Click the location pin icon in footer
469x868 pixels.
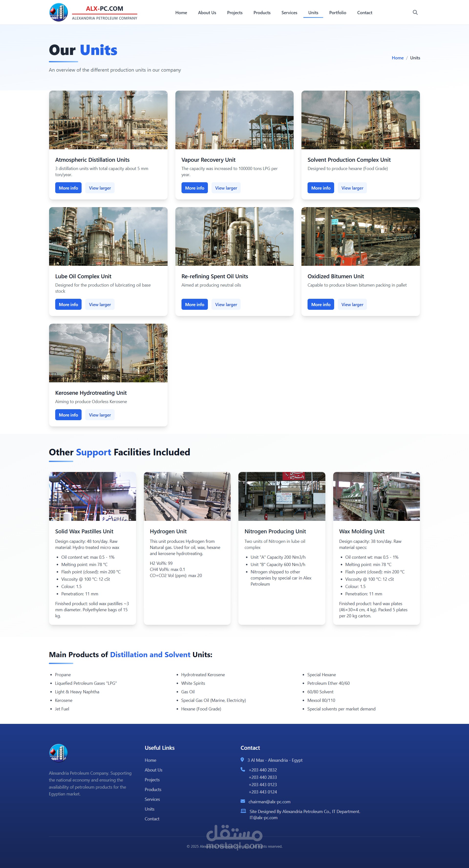click(x=242, y=760)
